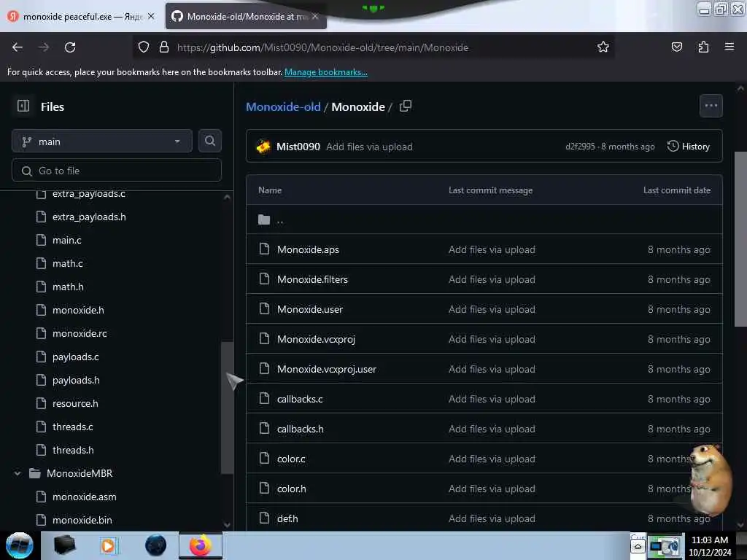Open the media player taskbar icon
This screenshot has width=747, height=560.
click(109, 545)
